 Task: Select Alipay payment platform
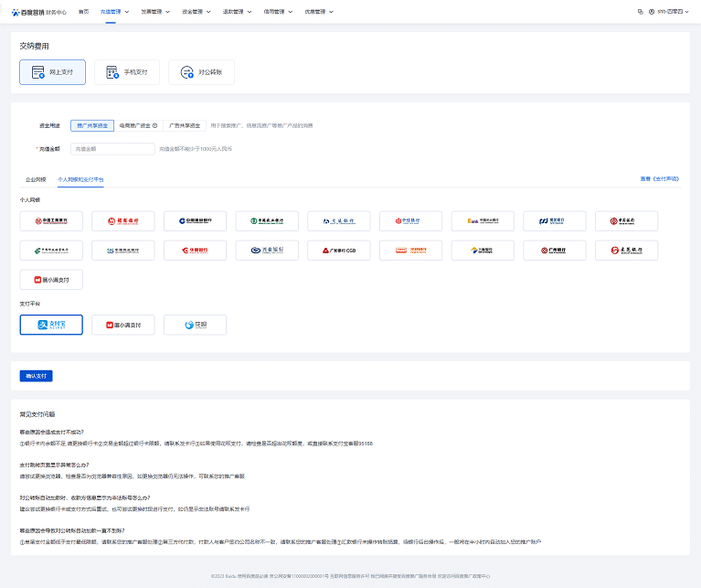(51, 325)
